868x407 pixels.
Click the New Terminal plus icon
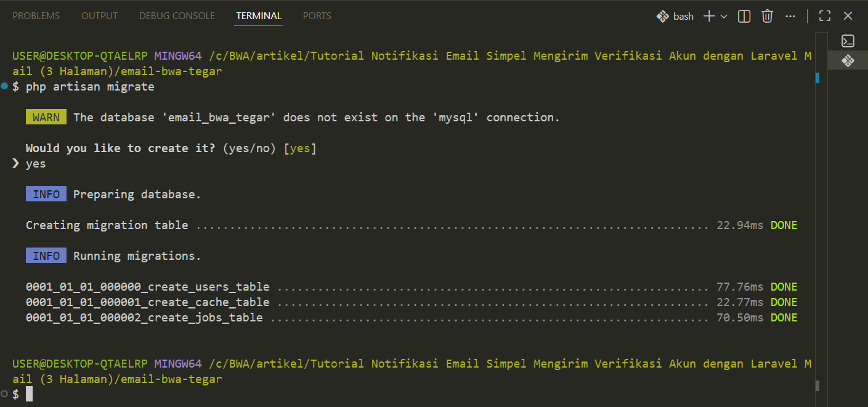pyautogui.click(x=709, y=17)
